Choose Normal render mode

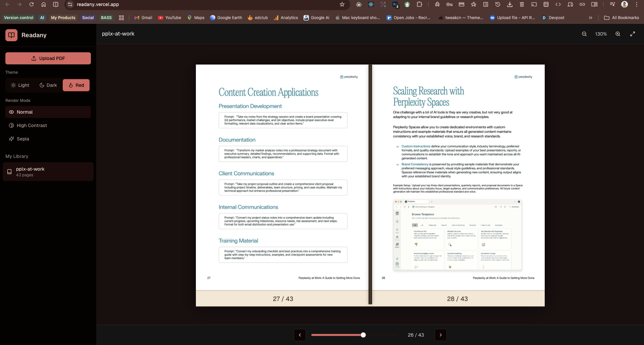point(48,112)
